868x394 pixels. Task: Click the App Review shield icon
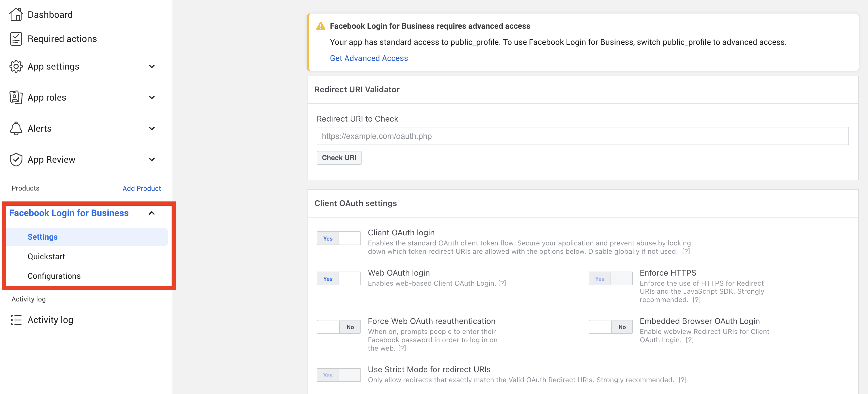[x=16, y=159]
